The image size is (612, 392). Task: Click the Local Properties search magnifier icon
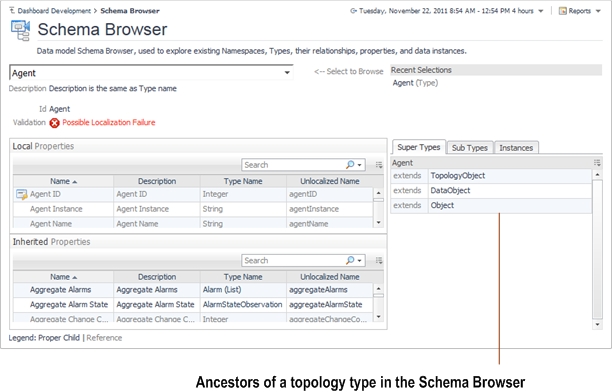(350, 165)
